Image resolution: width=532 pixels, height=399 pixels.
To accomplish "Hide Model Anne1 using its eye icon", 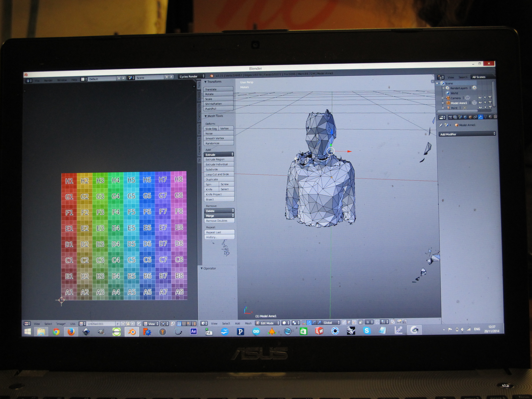I will pyautogui.click(x=480, y=103).
